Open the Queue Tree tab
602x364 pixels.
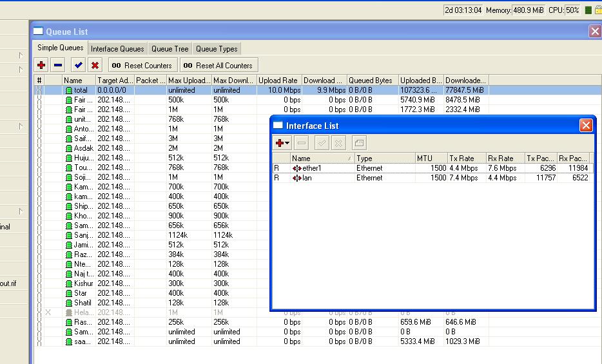(x=170, y=49)
